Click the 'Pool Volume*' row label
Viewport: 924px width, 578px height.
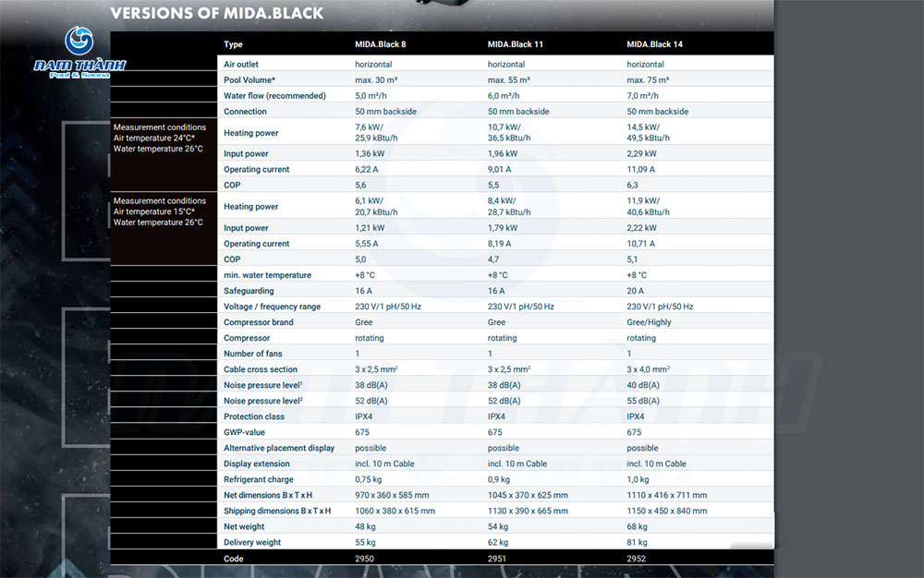(x=249, y=80)
